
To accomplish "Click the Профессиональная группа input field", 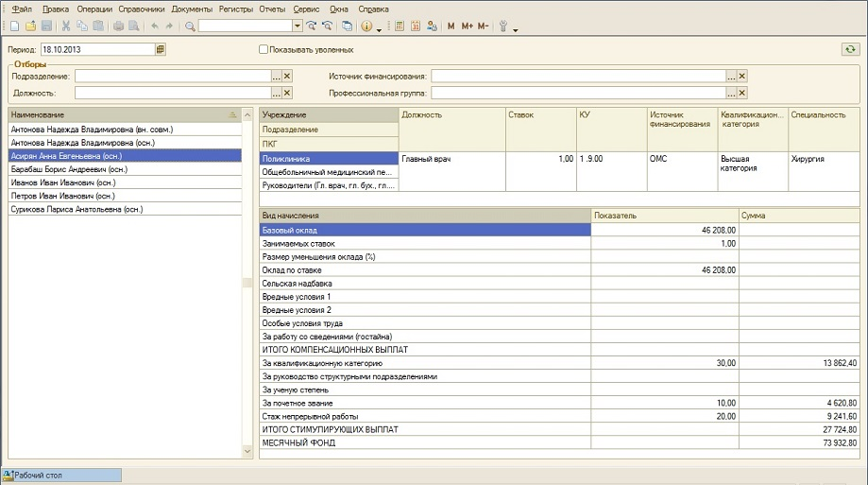I will [578, 93].
